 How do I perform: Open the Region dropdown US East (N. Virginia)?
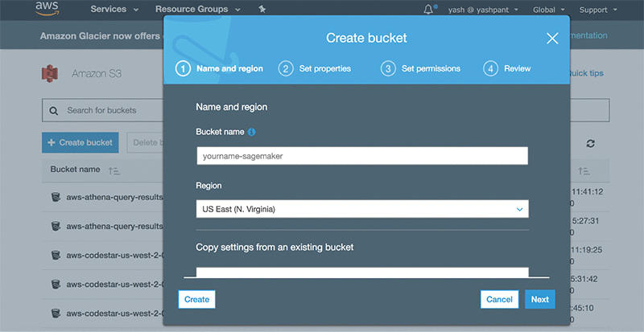[362, 209]
